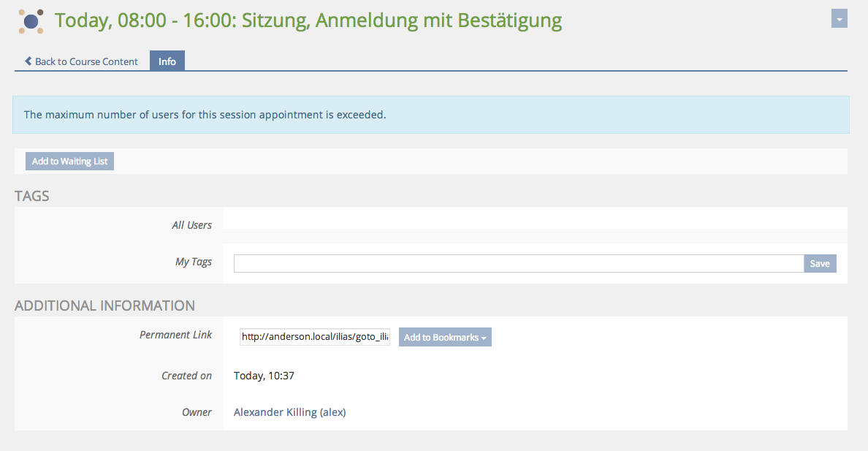Click the Save button for tags
The width and height of the screenshot is (868, 451).
click(x=820, y=263)
